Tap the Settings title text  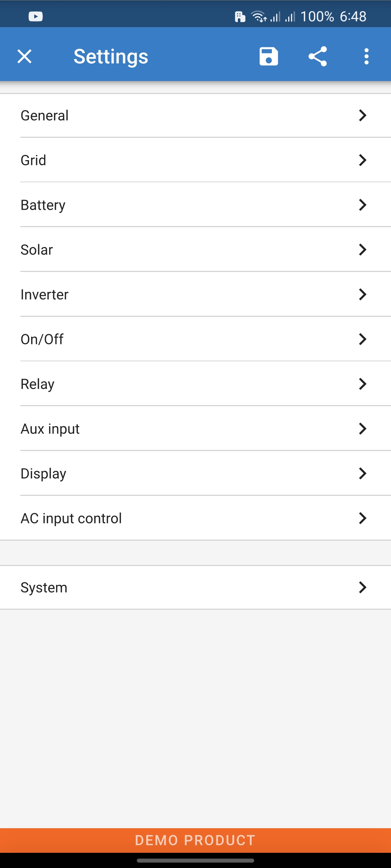[x=111, y=56]
